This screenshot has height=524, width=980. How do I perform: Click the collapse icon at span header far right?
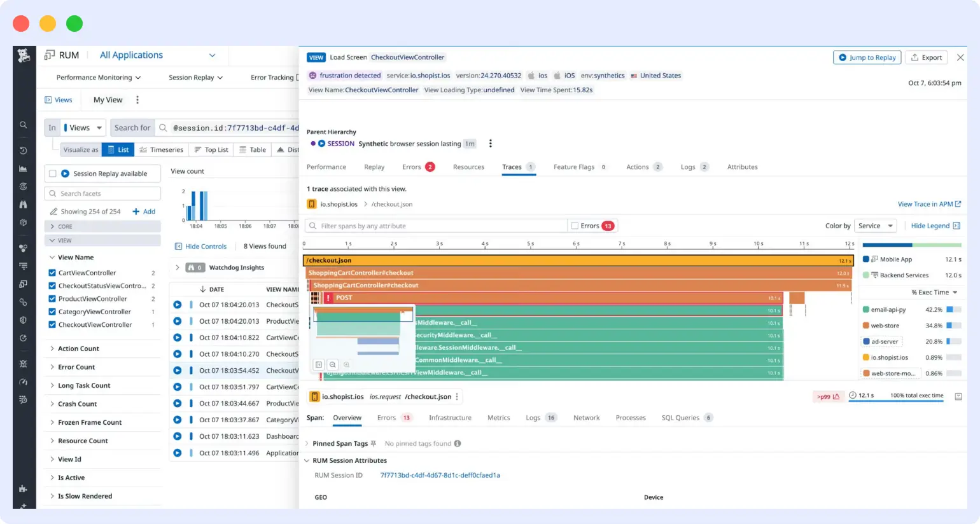coord(958,396)
